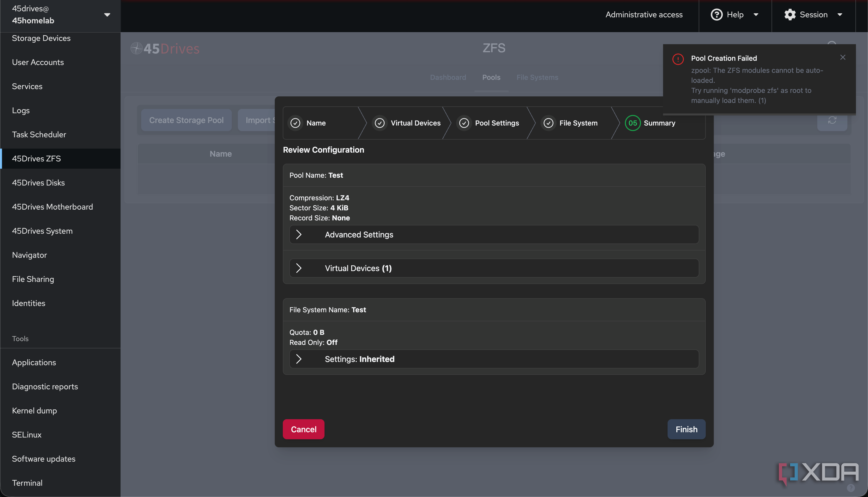Select 45Drives ZFS in sidebar
868x497 pixels.
pos(61,158)
